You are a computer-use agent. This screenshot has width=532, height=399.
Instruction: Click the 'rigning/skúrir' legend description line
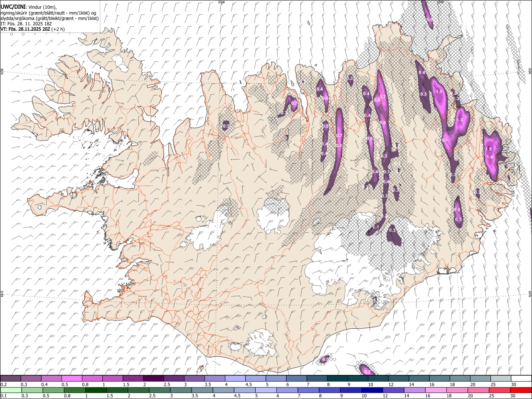tap(48, 13)
